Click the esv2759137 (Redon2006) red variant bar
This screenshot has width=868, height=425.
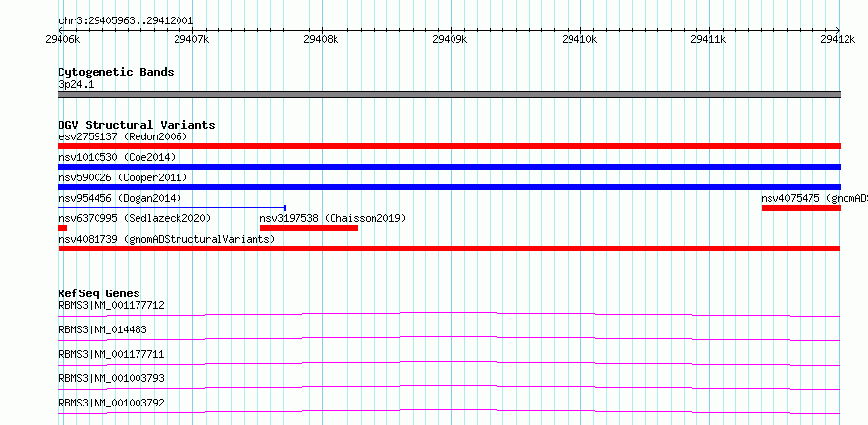point(449,146)
